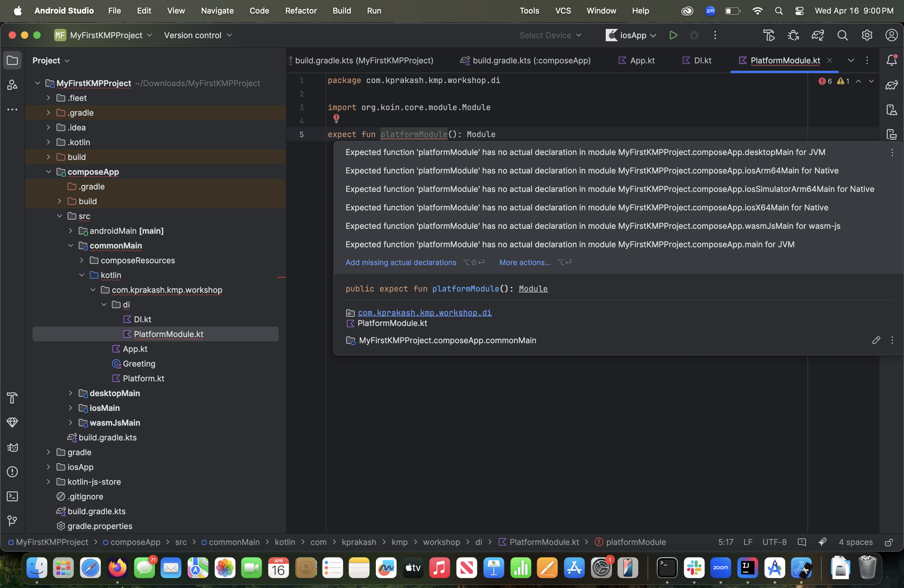Open Search Everywhere magnifier
The image size is (904, 588).
pos(843,35)
